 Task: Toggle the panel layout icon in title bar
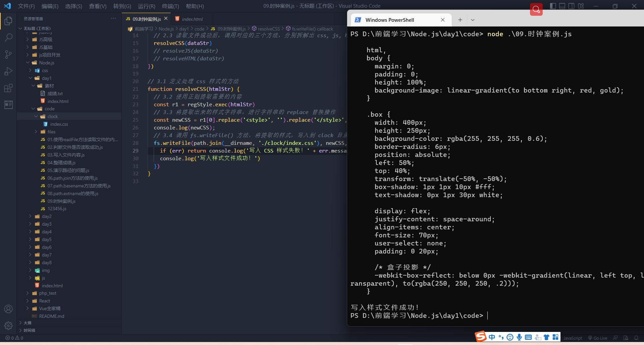562,6
